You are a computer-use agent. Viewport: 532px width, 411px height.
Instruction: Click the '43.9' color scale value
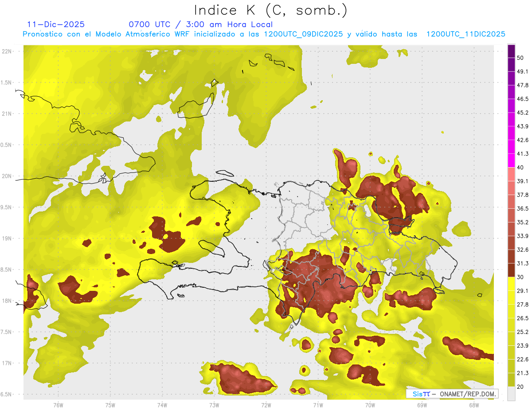pyautogui.click(x=523, y=126)
